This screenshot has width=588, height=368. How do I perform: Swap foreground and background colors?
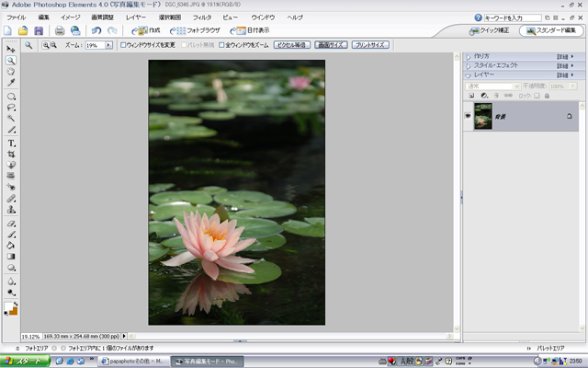pos(16,304)
